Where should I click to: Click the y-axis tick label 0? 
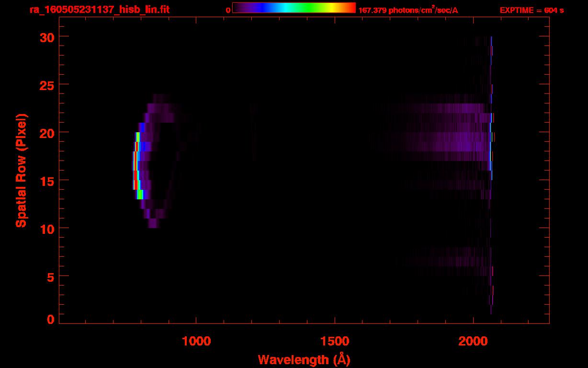[50, 320]
